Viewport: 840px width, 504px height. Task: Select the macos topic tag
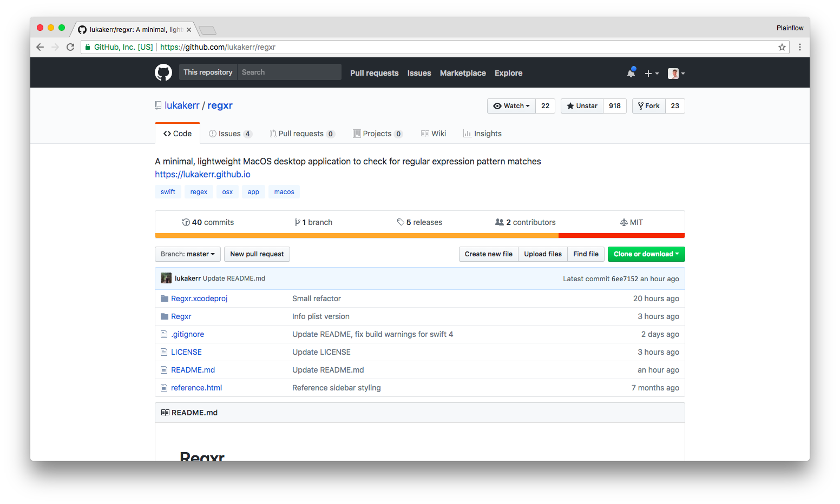pyautogui.click(x=284, y=192)
